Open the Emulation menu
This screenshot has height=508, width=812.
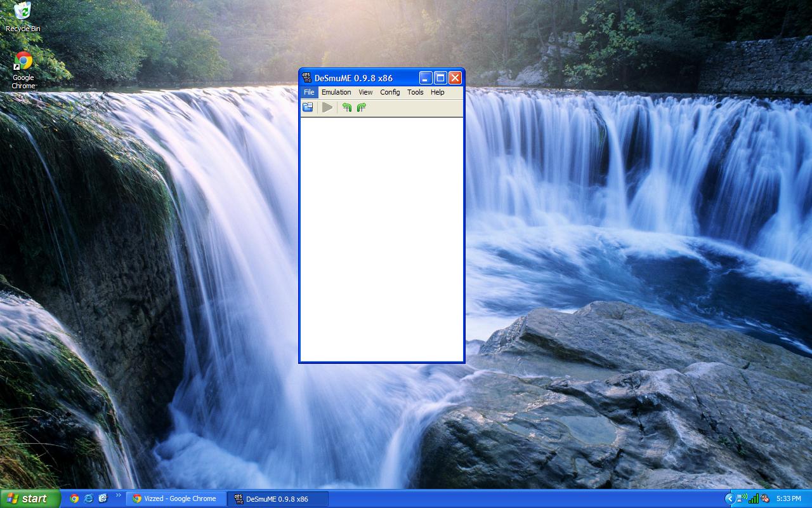point(336,92)
